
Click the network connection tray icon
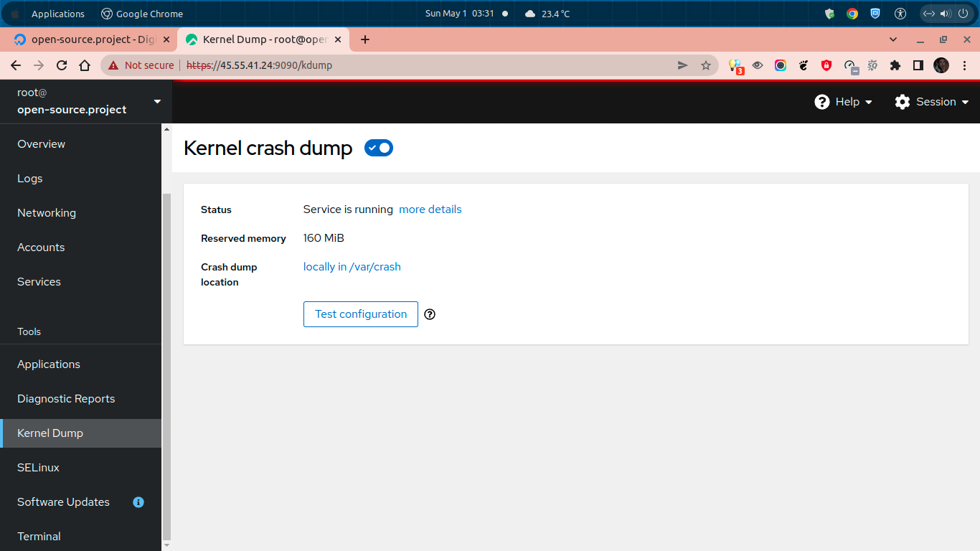[x=928, y=14]
